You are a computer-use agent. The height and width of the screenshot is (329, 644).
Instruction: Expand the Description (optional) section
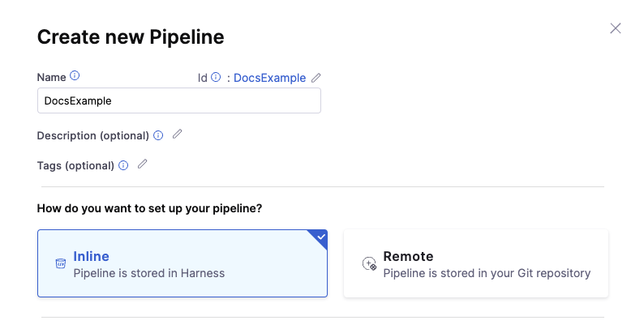coord(92,135)
